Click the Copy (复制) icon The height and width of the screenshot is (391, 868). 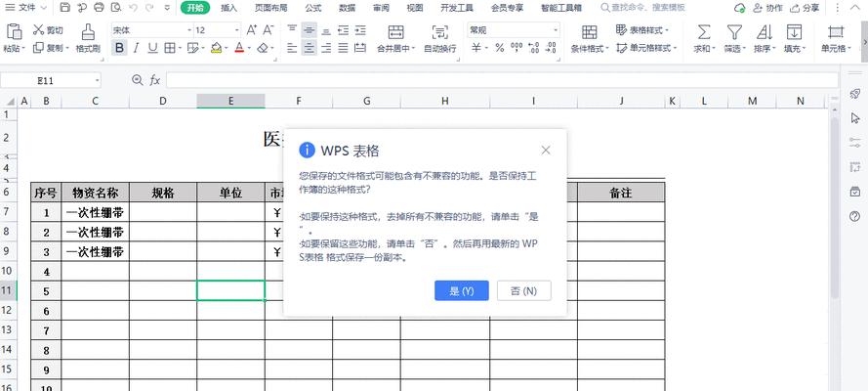[38, 48]
